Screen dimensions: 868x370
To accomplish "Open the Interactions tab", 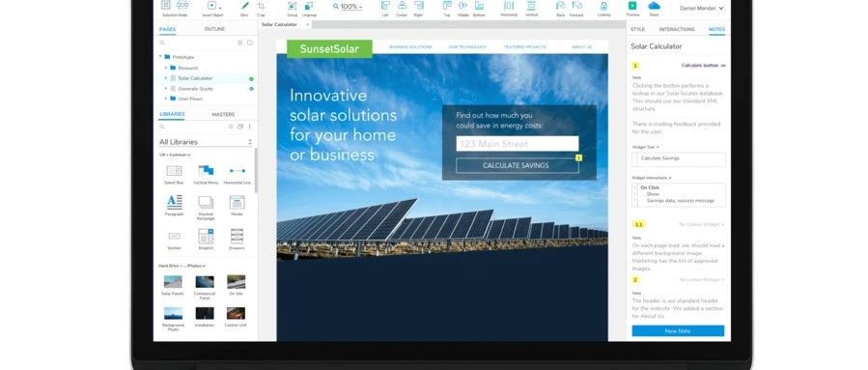I will [677, 29].
